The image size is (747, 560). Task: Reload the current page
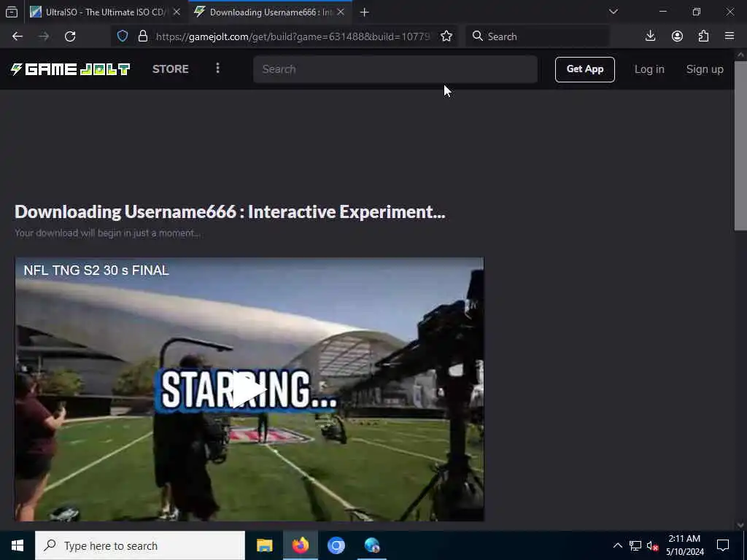[x=70, y=36]
